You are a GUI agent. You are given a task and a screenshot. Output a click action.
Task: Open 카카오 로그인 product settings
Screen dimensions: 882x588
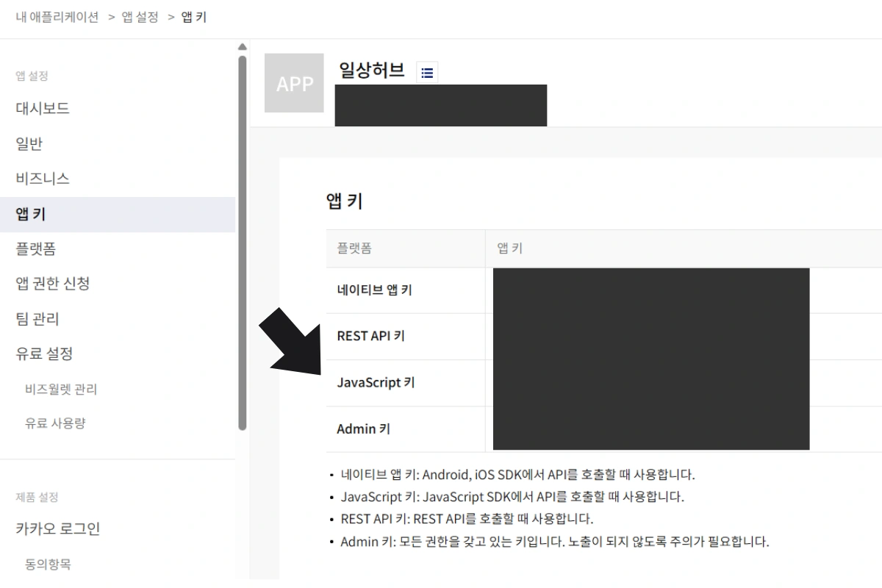[58, 528]
